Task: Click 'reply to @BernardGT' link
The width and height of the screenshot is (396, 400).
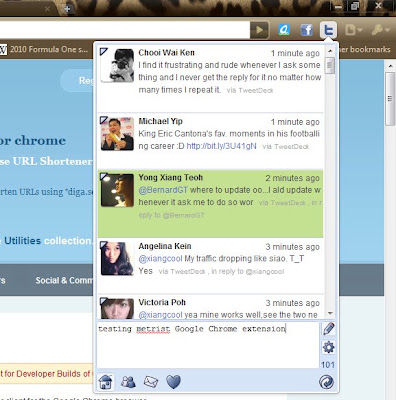Action: point(171,215)
